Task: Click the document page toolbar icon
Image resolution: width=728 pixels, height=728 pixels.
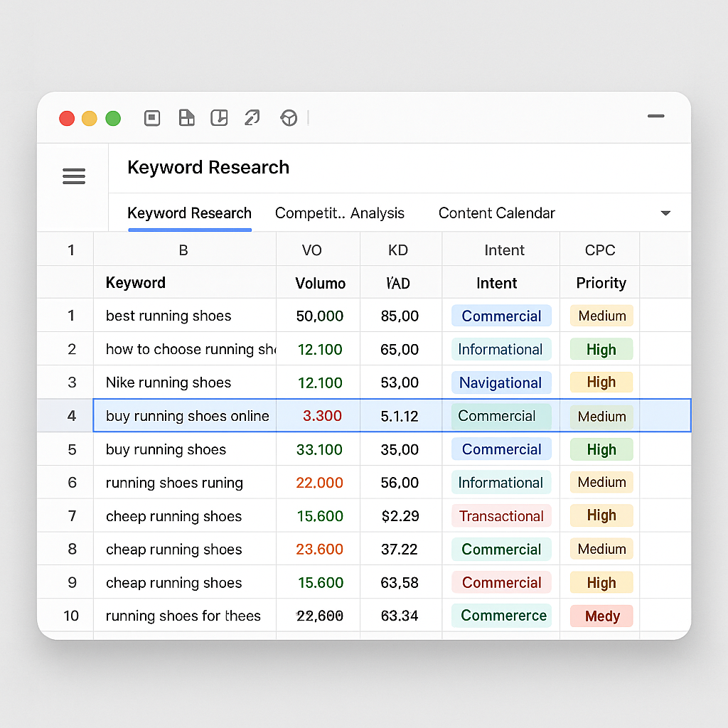Action: 187,118
